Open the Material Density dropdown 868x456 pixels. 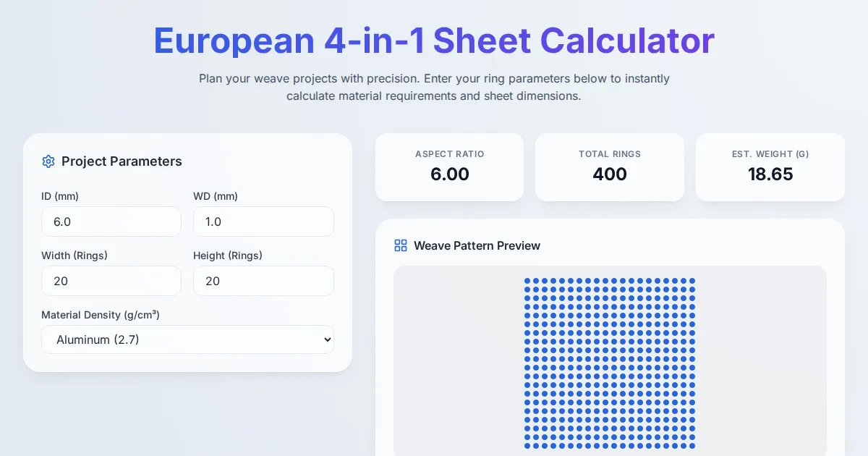click(x=187, y=339)
